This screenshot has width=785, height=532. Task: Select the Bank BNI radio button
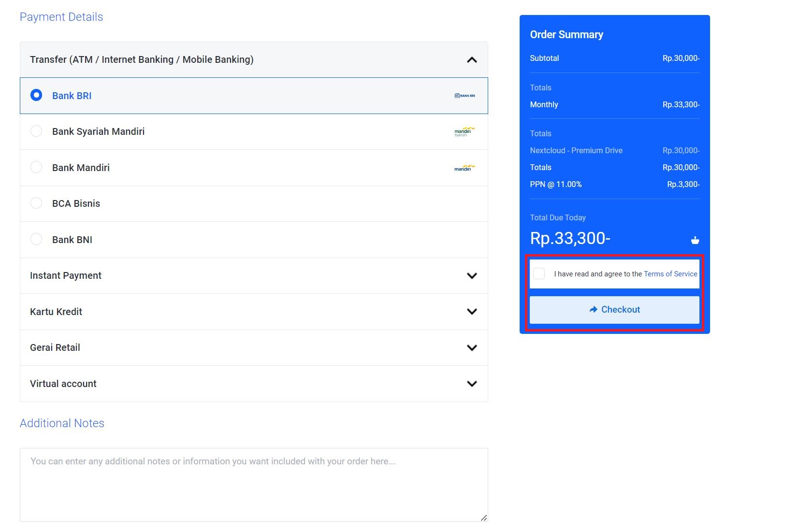tap(36, 239)
